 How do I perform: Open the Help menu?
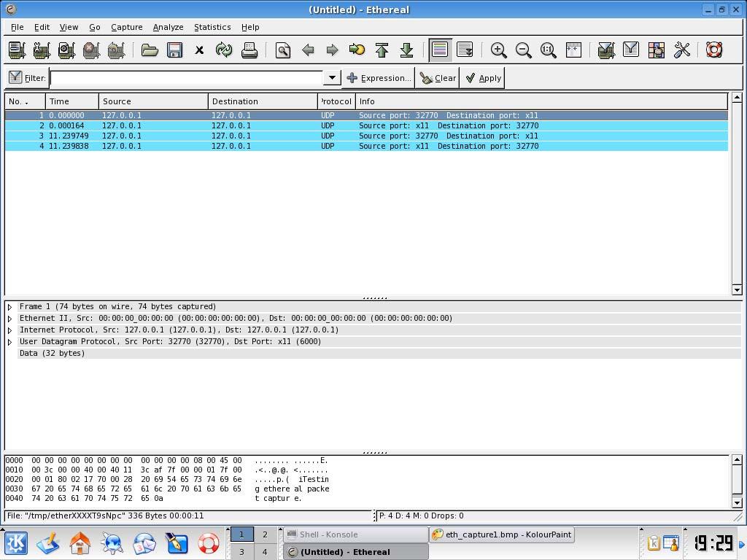[x=250, y=27]
